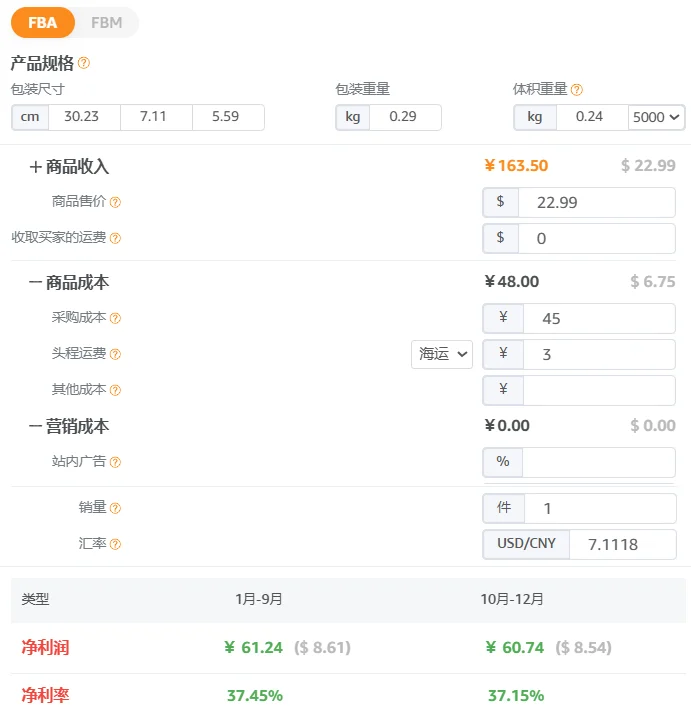Open help icon next to 商品售价
The image size is (691, 715).
(115, 202)
